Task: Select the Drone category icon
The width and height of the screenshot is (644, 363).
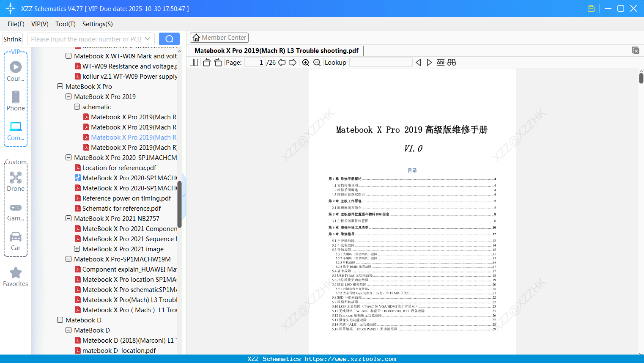Action: [x=16, y=181]
